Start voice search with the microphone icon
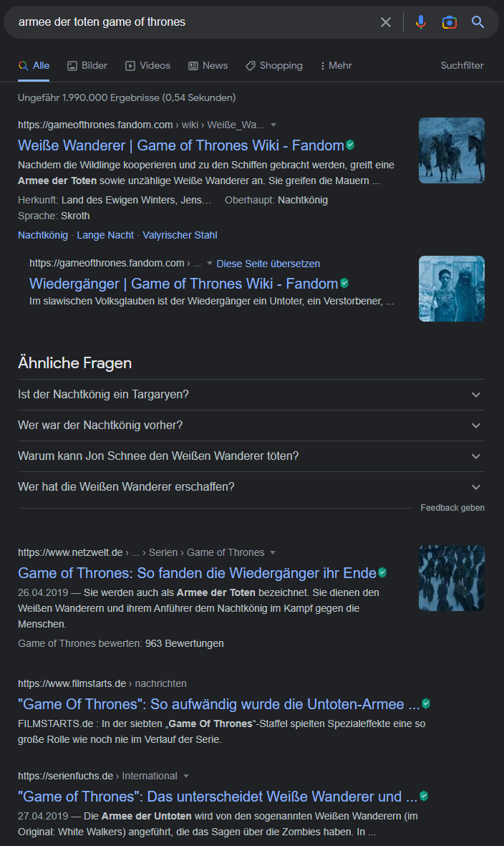The image size is (504, 846). [x=421, y=22]
